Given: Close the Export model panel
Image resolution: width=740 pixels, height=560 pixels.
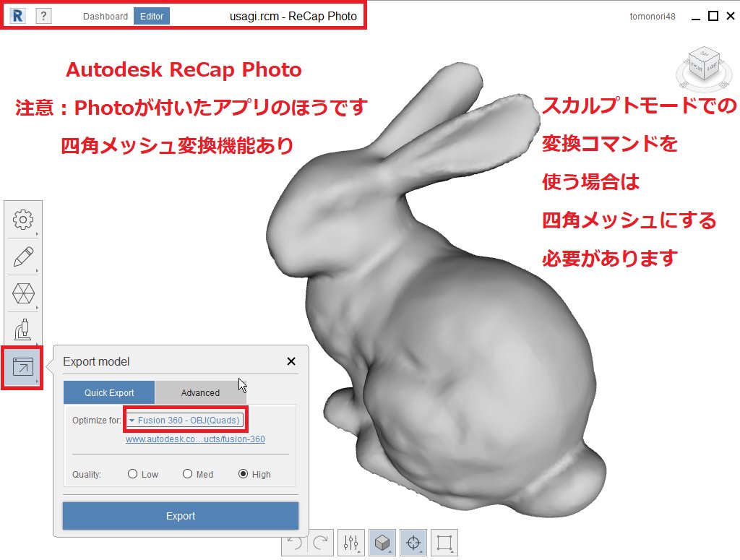Looking at the screenshot, I should (x=291, y=361).
